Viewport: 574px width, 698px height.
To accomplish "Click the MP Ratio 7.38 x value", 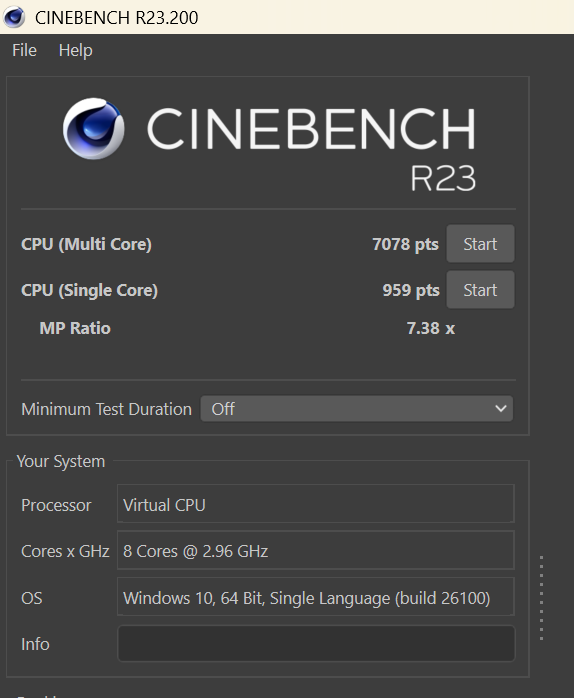I will pyautogui.click(x=431, y=328).
